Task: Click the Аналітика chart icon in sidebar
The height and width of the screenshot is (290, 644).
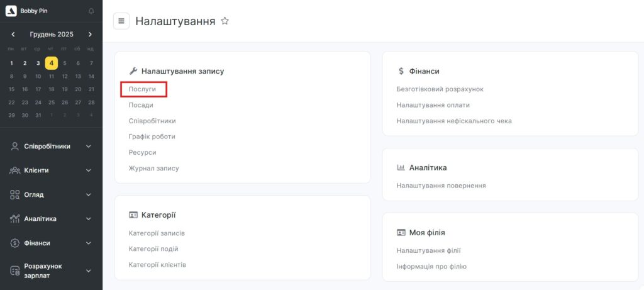Action: pos(15,219)
